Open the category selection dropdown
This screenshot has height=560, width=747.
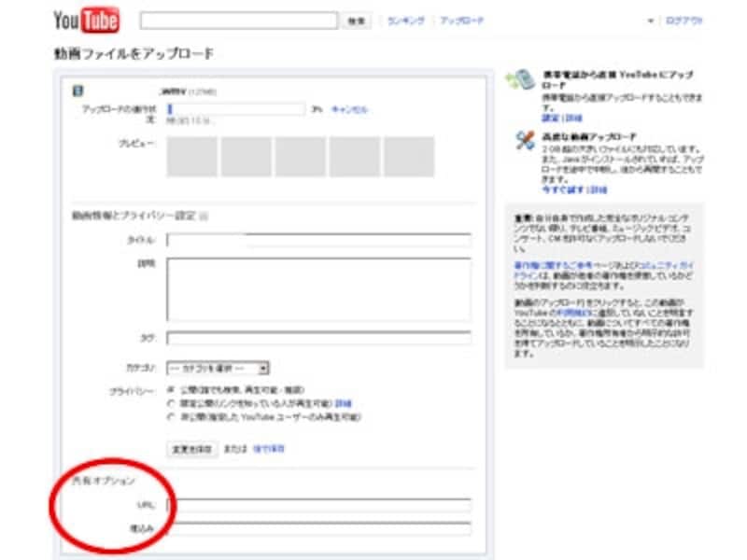coord(218,368)
